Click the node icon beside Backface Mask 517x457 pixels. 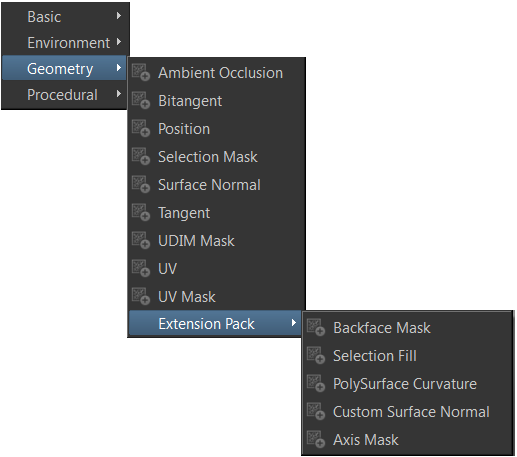pyautogui.click(x=316, y=327)
